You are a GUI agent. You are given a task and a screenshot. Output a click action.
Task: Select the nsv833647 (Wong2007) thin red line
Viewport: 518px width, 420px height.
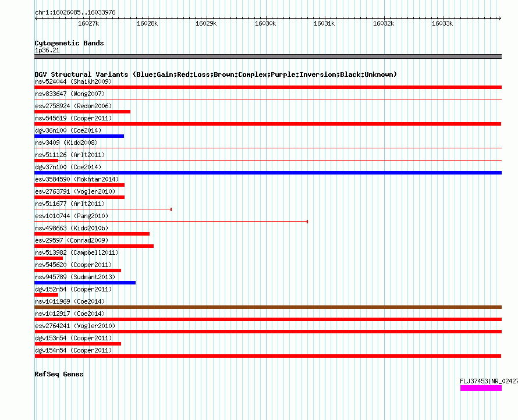pyautogui.click(x=268, y=99)
